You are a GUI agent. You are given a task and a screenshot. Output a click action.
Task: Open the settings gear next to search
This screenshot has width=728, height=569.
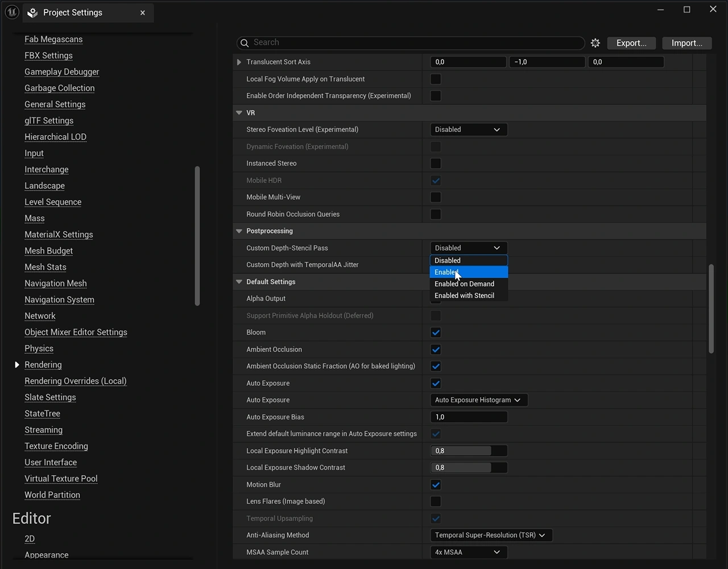tap(595, 43)
